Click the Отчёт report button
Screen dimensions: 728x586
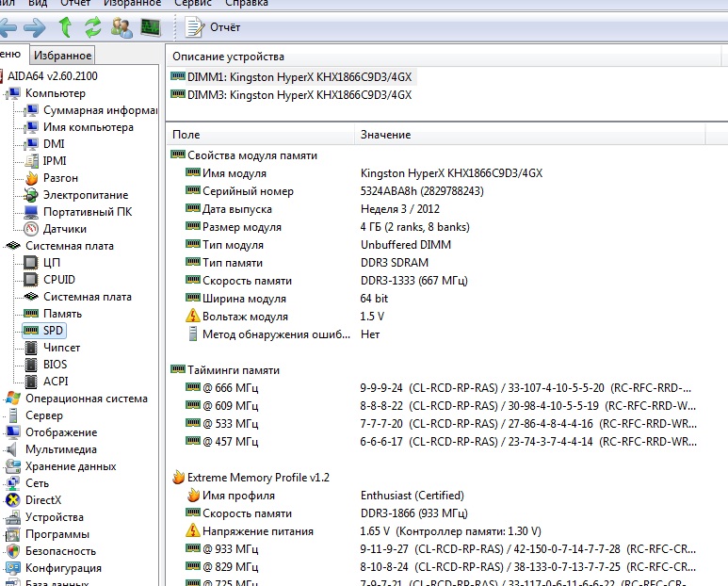[x=213, y=27]
